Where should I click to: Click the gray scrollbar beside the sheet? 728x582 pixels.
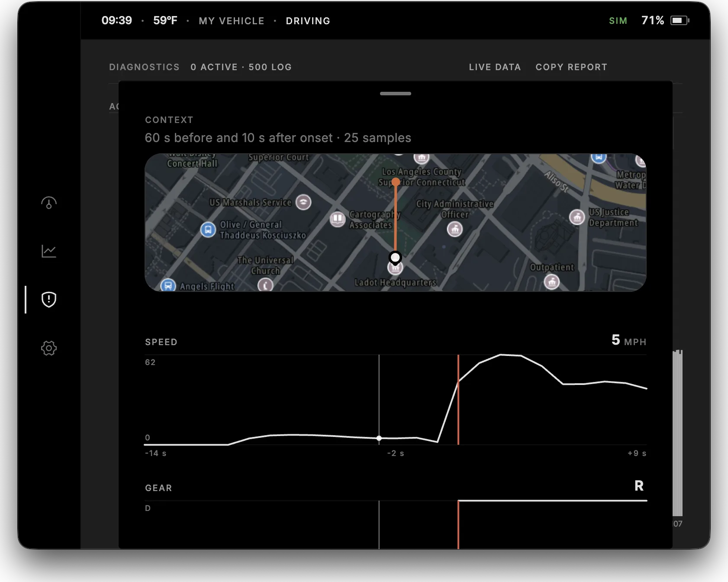(677, 433)
